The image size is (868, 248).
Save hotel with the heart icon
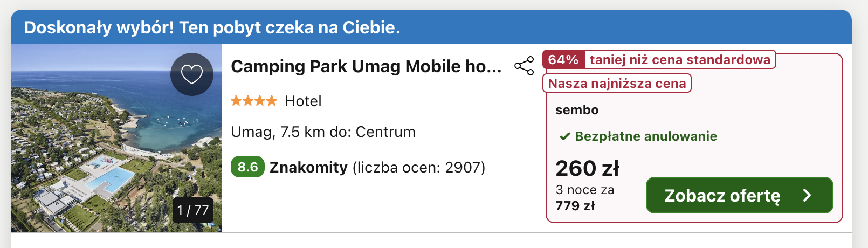click(x=191, y=74)
